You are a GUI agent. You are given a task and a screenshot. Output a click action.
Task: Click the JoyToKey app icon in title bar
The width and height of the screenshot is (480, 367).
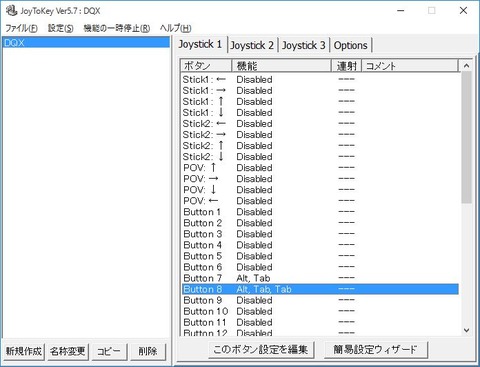coord(11,10)
